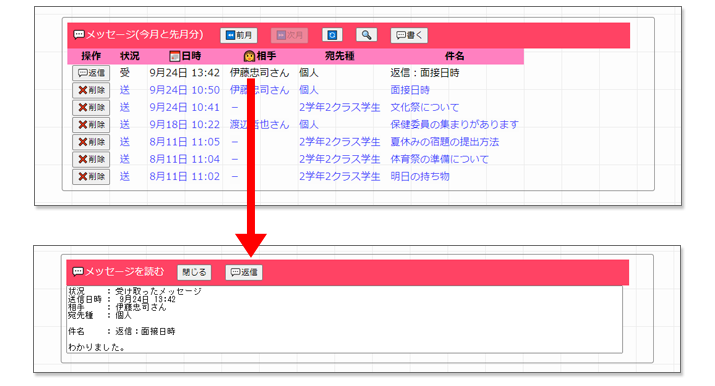Delete the 夏休みの宿題の提出方法 message

(91, 142)
